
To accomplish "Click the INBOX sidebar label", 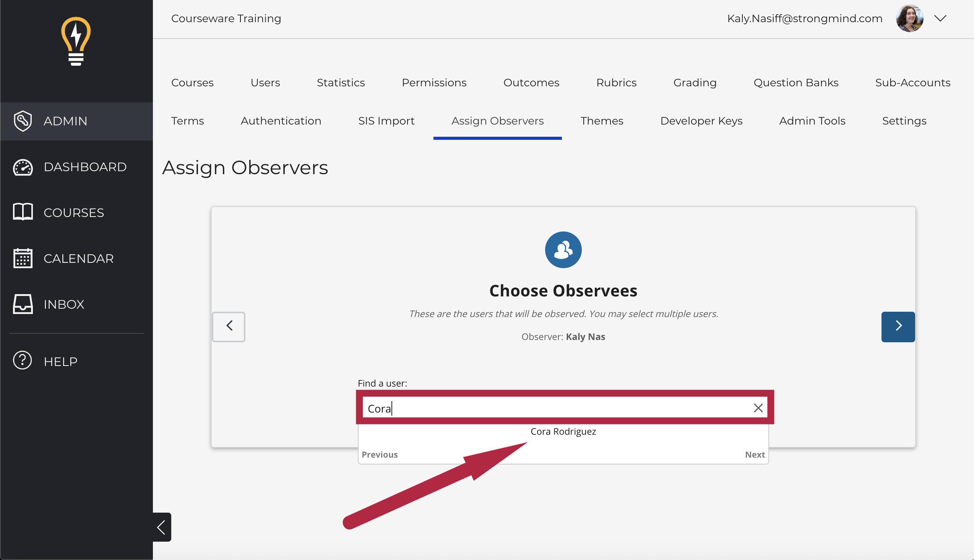I will [x=64, y=304].
